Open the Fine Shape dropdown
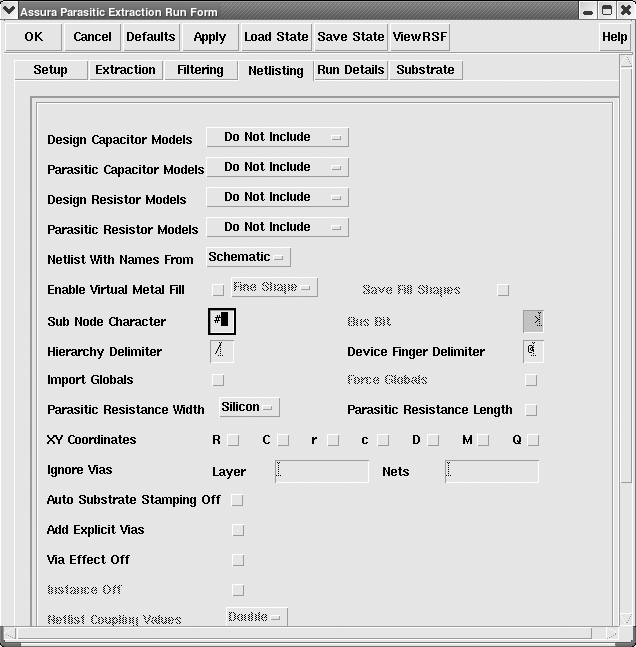The image size is (636, 647). pos(274,287)
